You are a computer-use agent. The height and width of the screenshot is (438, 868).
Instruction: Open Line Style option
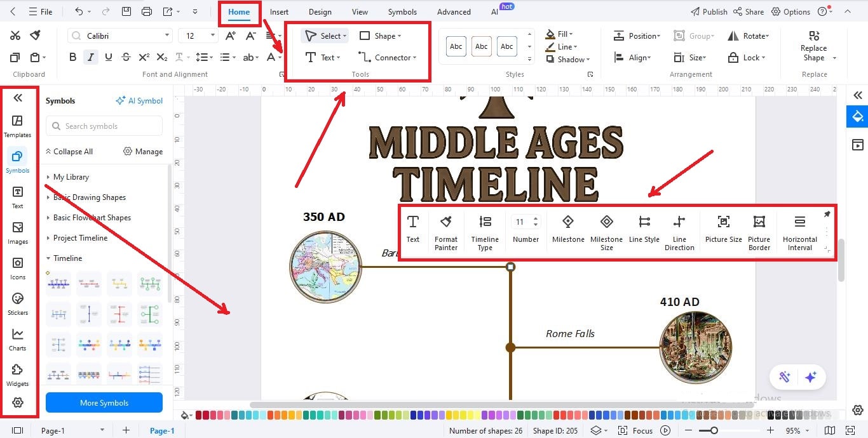click(644, 229)
